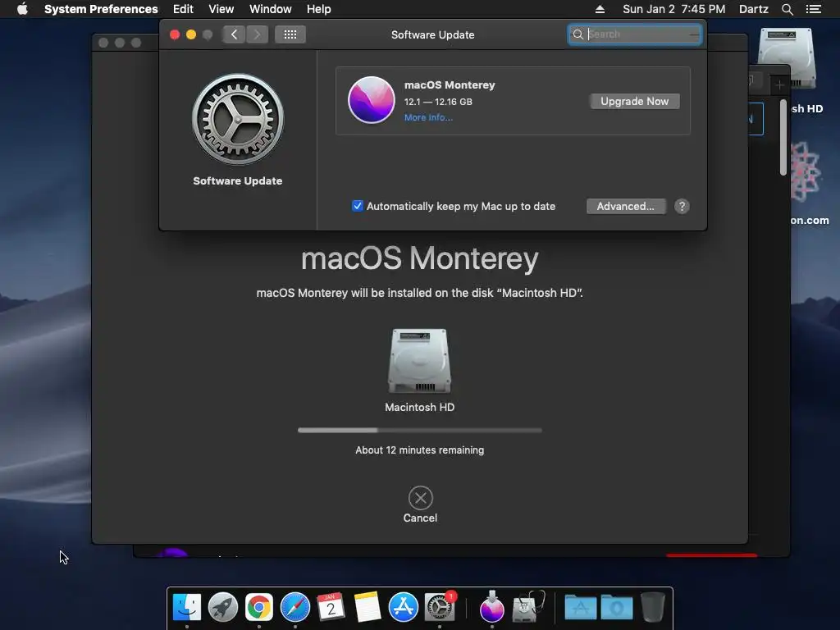Open Disk Utility from the Dock
Screen dimensions: 840x630
point(527,607)
